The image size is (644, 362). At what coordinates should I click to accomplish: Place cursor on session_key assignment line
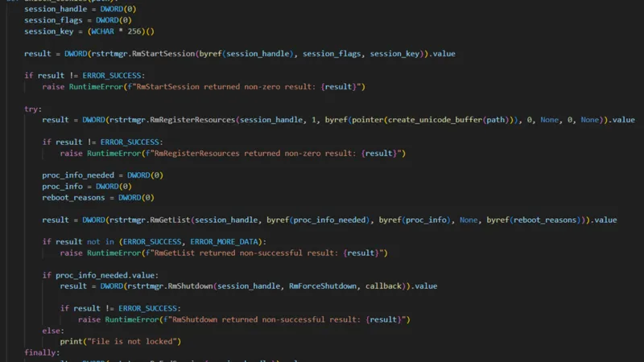pyautogui.click(x=89, y=31)
